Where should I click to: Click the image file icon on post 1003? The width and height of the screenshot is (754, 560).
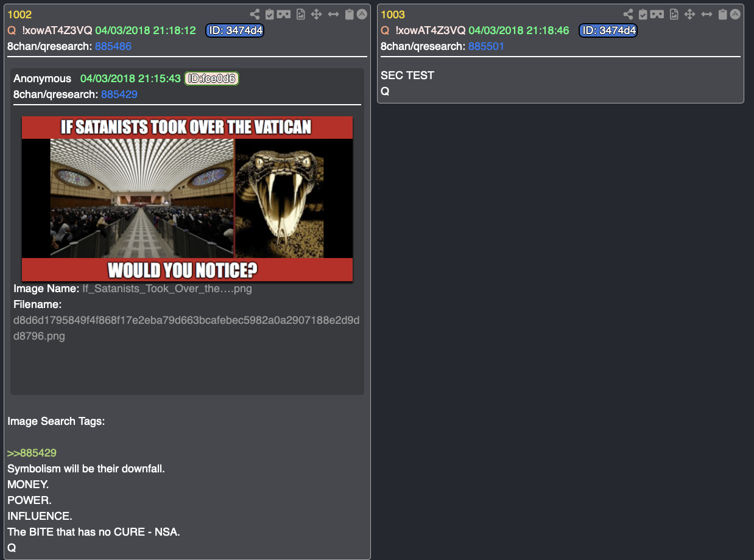click(x=674, y=14)
